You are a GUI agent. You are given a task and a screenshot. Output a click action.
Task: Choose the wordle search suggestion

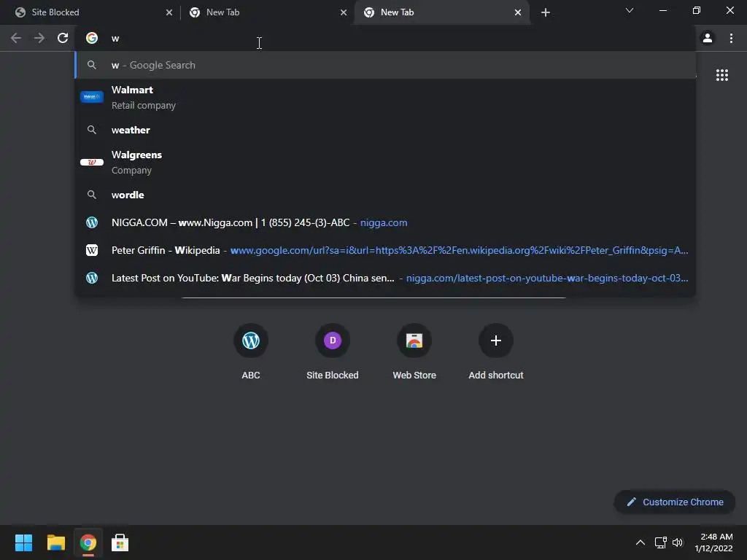click(385, 195)
